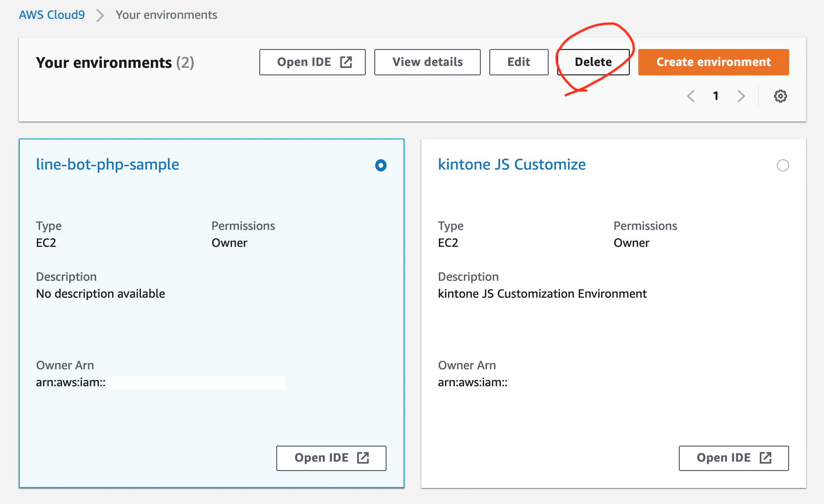Delete the selected environment

[593, 62]
